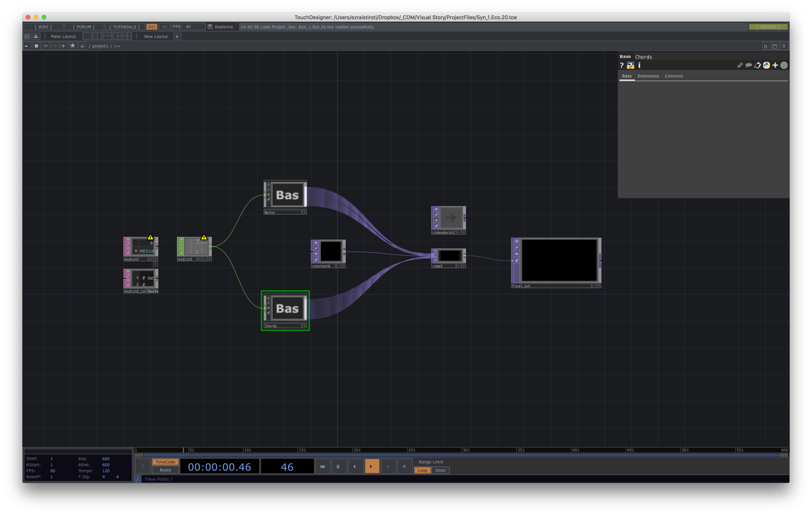Click frame marker 301 on timeline ruler

(465, 450)
